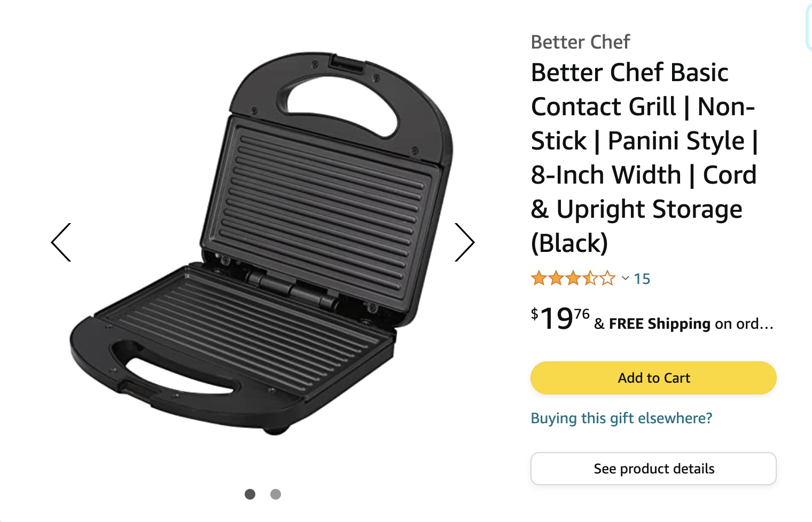The image size is (812, 522).
Task: Show the previous product image
Action: pyautogui.click(x=61, y=242)
